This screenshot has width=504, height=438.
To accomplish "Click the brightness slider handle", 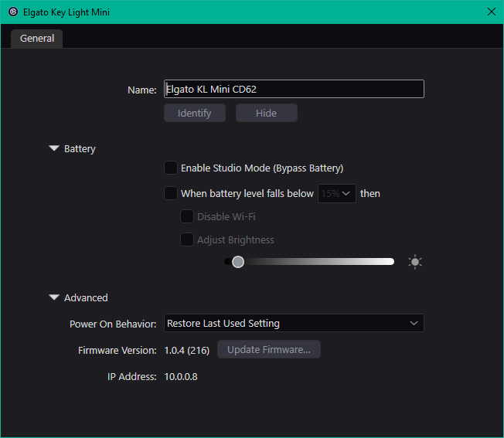I will (238, 262).
